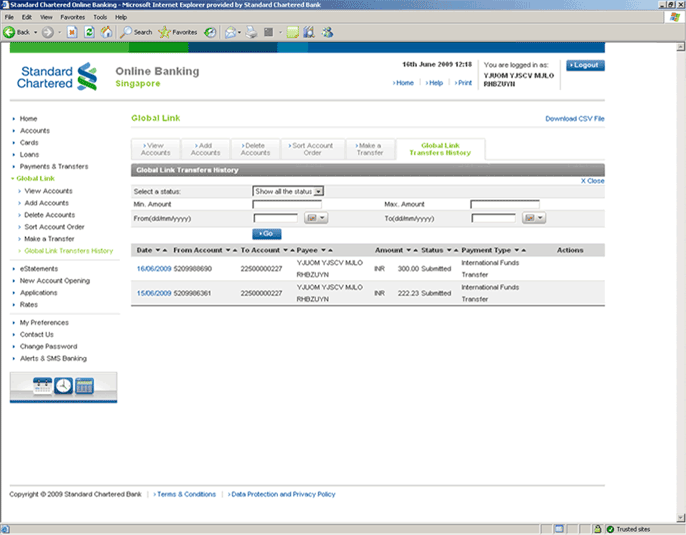
Task: Sort Amount column ascending
Action: click(x=416, y=250)
